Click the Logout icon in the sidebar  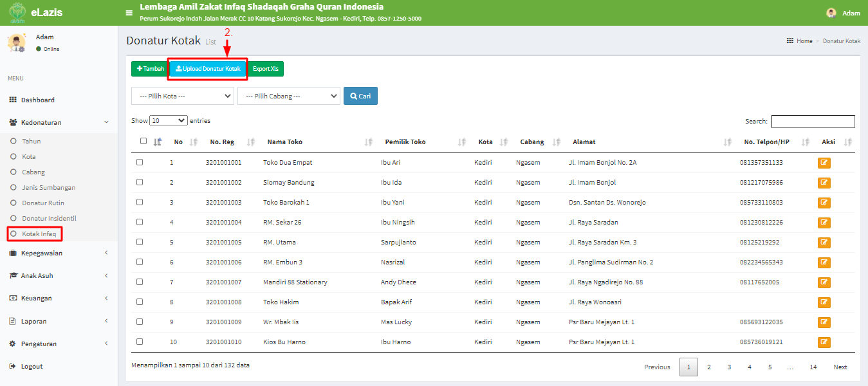tap(14, 365)
